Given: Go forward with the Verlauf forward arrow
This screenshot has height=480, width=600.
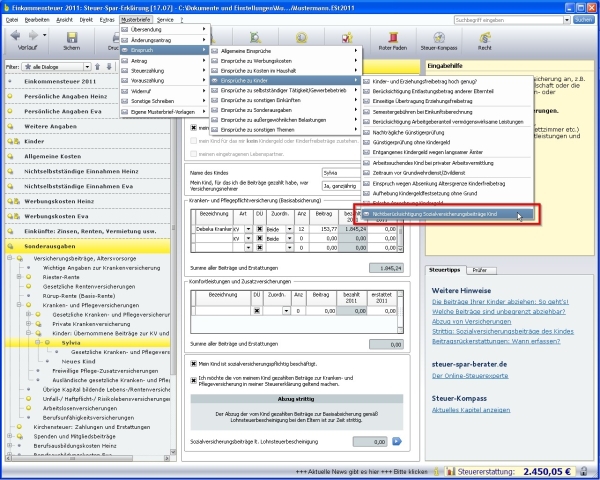Looking at the screenshot, I should [33, 36].
